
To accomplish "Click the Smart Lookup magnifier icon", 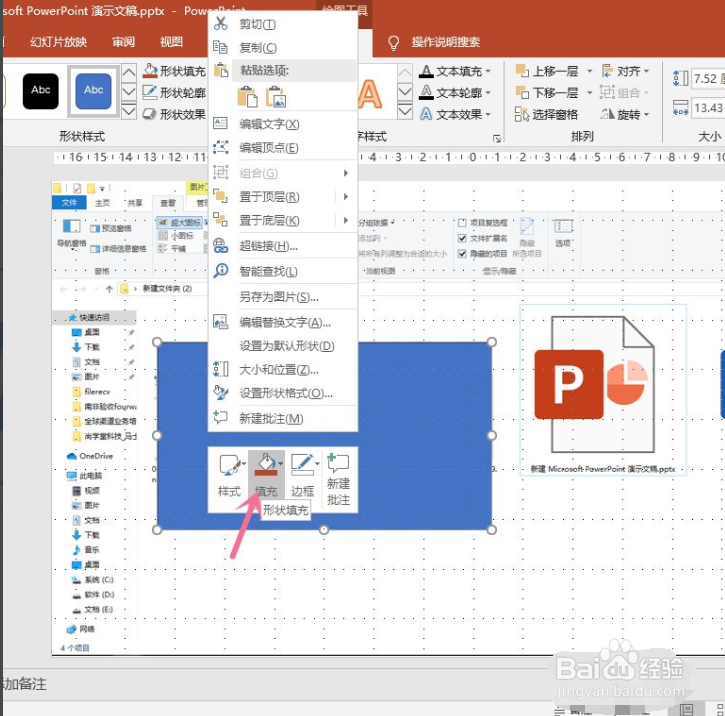I will coord(221,271).
